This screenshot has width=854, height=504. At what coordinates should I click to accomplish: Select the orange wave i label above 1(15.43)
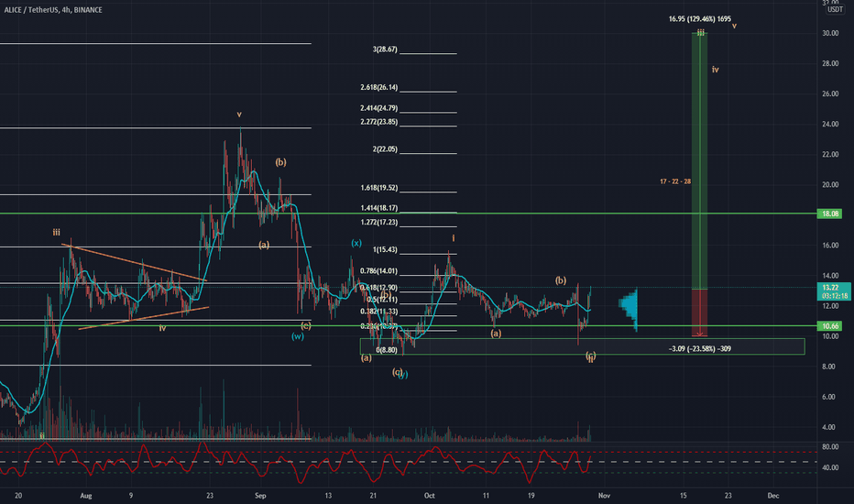454,238
